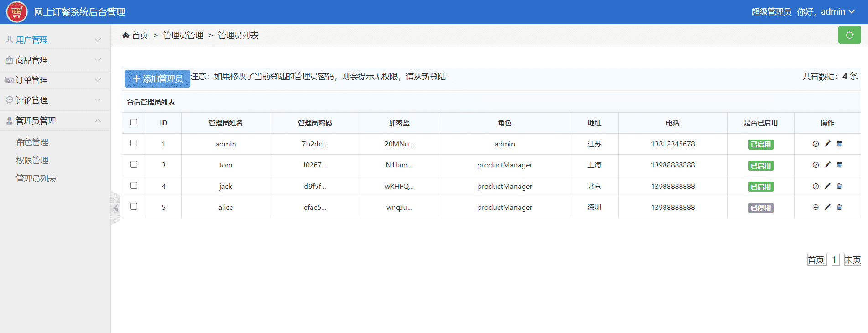Viewport: 868px width, 333px height.
Task: Click 已停用 badge in alice row
Action: coord(761,208)
